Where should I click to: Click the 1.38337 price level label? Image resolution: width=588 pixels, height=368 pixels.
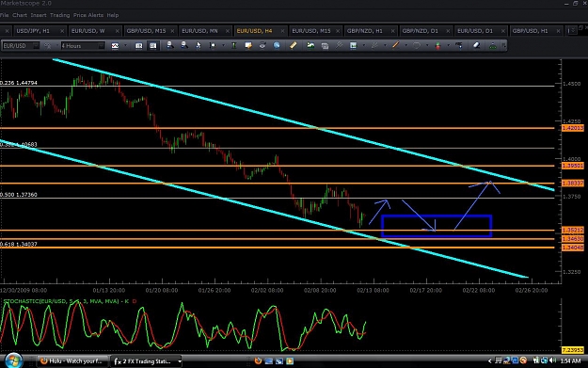(573, 184)
